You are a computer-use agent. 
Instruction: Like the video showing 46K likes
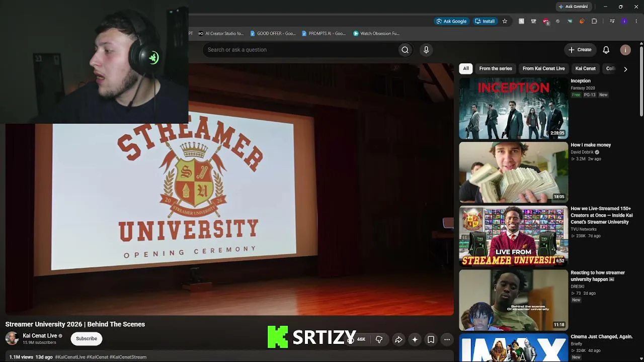point(357,340)
